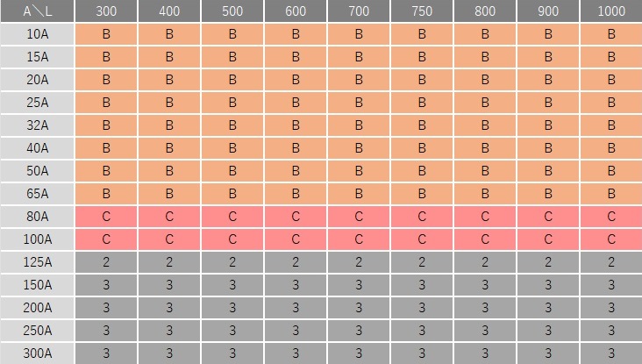Select the 3 cell at 200A, 800

(485, 307)
